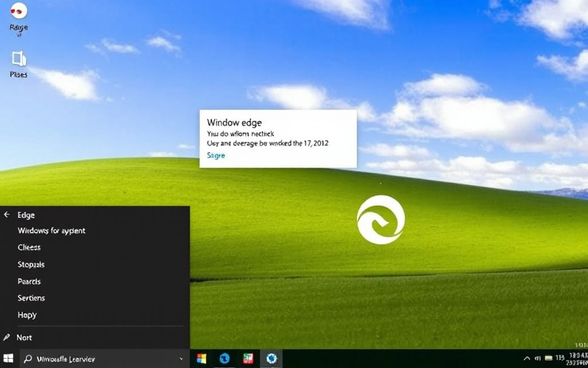Open the Windows Start button

(8, 359)
